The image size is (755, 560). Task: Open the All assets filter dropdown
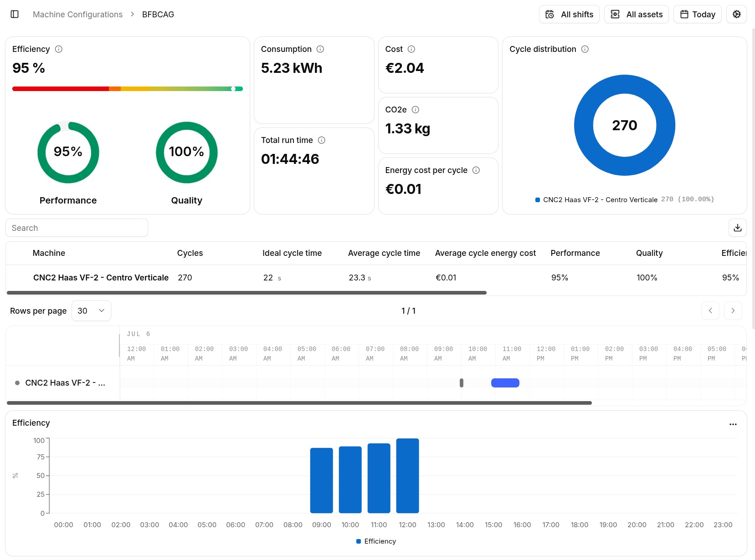click(636, 14)
